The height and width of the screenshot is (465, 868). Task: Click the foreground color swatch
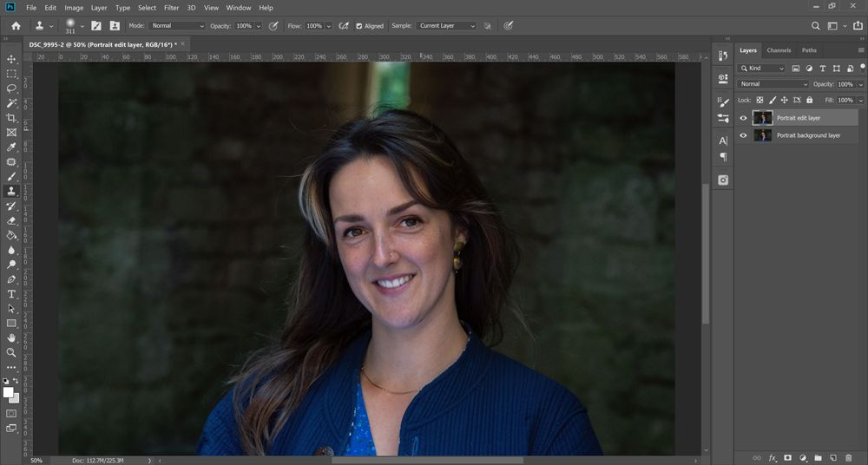9,393
